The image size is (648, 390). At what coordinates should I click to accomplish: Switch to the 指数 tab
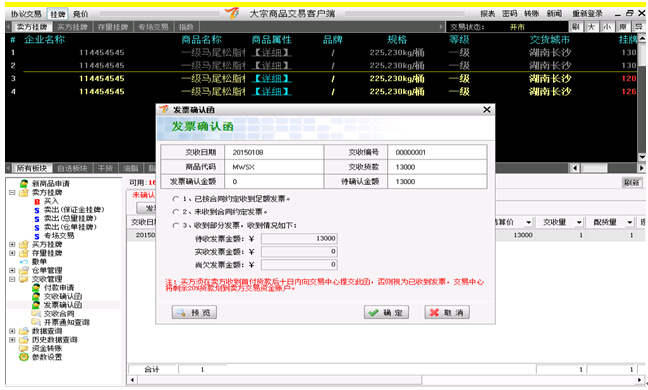[186, 27]
